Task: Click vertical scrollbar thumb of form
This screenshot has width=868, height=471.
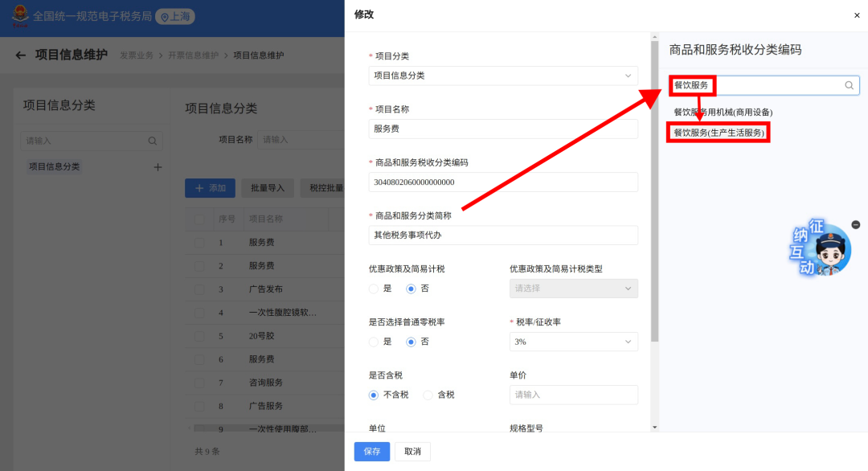Action: coord(655,191)
